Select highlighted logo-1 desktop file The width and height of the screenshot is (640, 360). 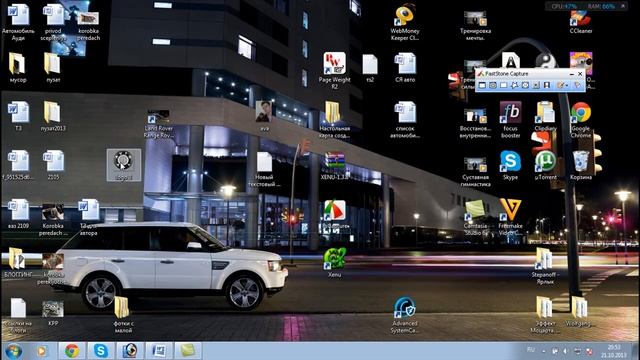(123, 165)
